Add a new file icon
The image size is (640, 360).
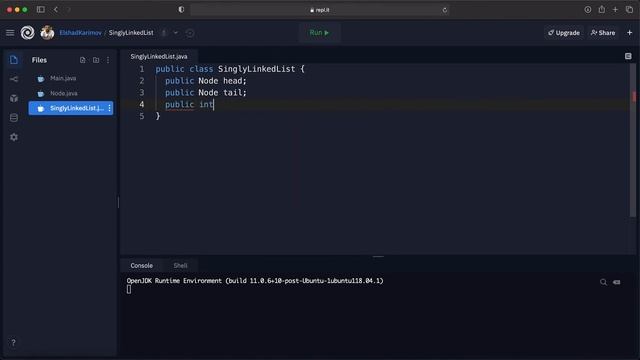[82, 60]
